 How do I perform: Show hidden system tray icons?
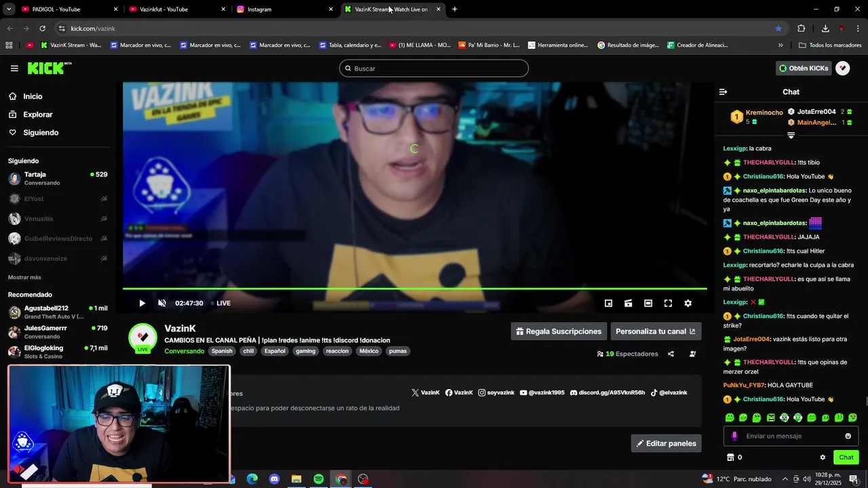click(785, 479)
